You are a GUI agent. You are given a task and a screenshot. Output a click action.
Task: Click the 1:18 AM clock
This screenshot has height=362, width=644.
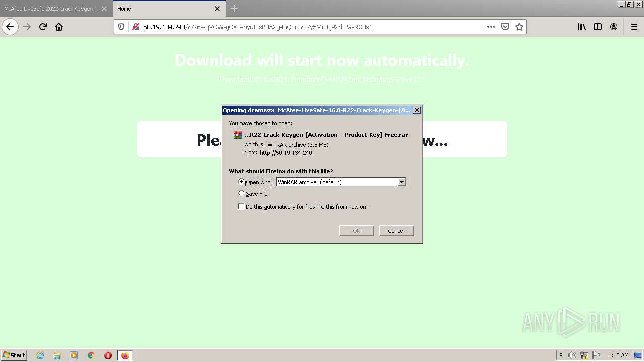point(618,355)
